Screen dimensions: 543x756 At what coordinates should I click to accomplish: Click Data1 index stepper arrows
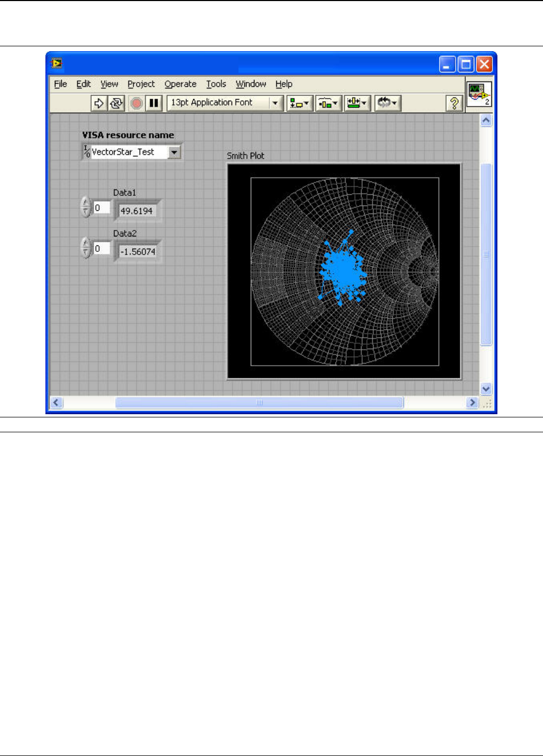86,207
